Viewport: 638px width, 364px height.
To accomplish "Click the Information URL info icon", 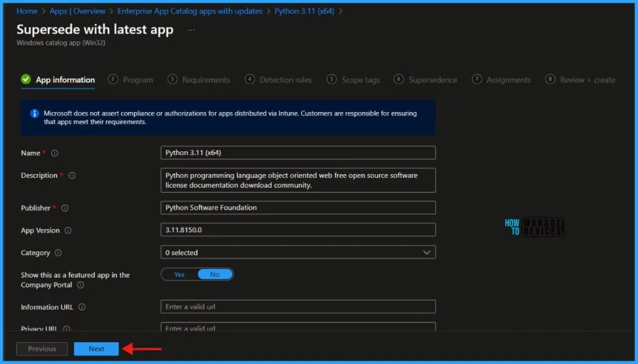I will pos(82,307).
